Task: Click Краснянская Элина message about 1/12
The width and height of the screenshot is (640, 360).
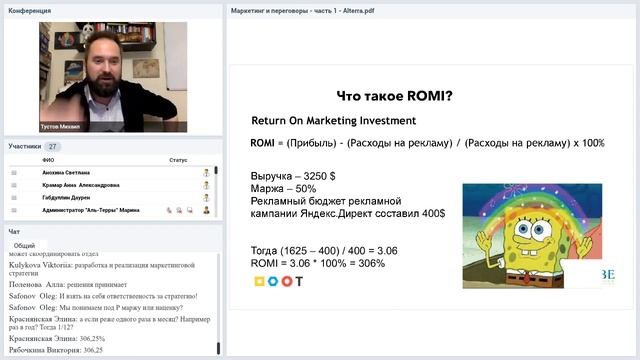Action: pos(110,323)
